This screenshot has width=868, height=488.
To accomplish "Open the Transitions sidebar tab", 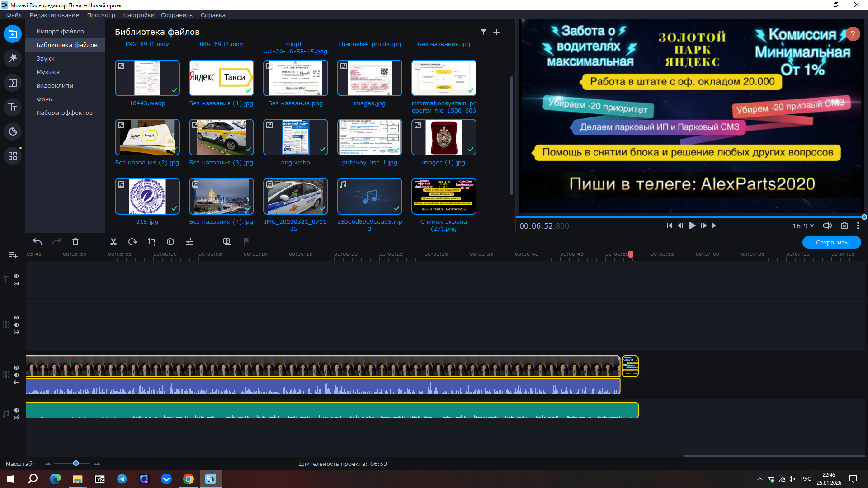I will click(x=13, y=83).
